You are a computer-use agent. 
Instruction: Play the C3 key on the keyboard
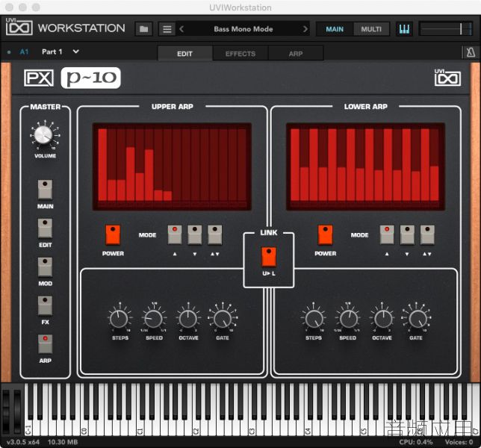(252, 428)
